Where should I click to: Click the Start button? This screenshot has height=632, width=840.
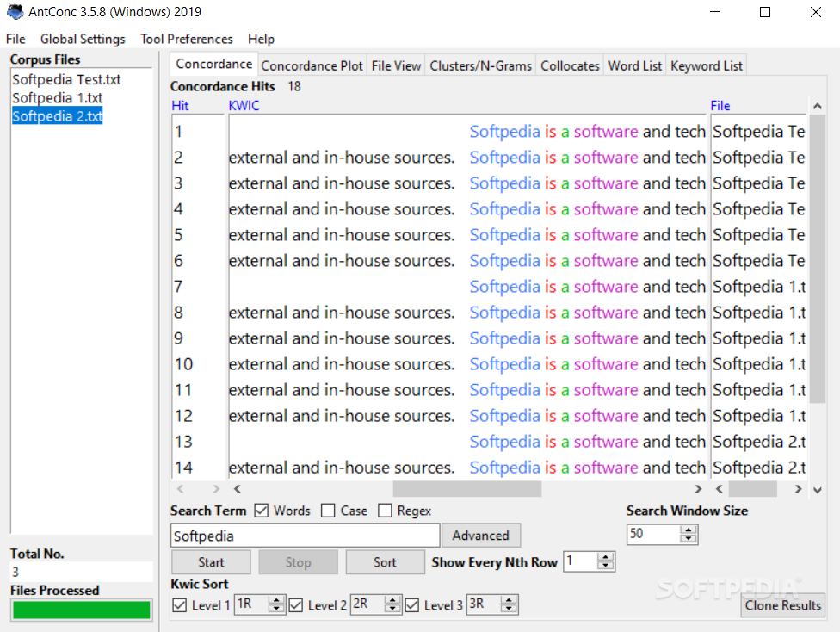coord(211,562)
